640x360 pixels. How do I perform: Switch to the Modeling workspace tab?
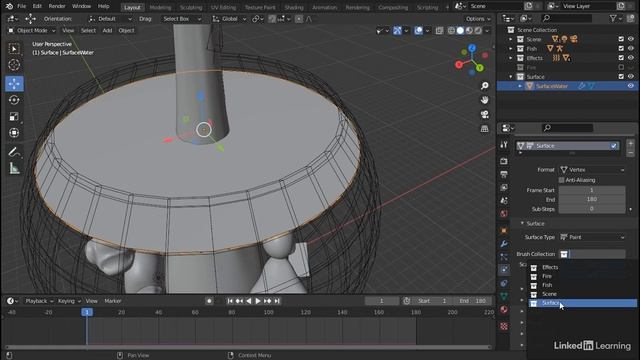click(160, 7)
